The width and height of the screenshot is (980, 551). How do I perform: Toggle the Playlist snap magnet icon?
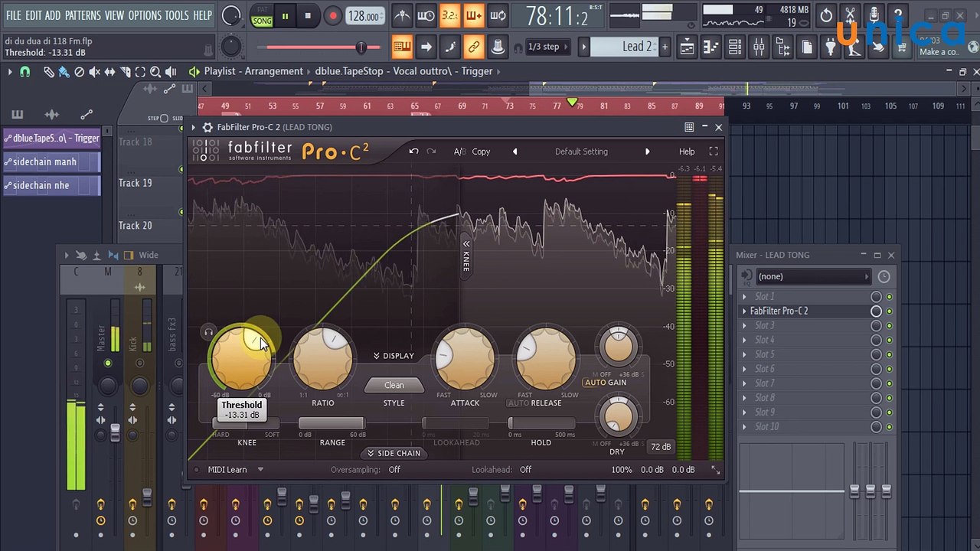click(25, 71)
